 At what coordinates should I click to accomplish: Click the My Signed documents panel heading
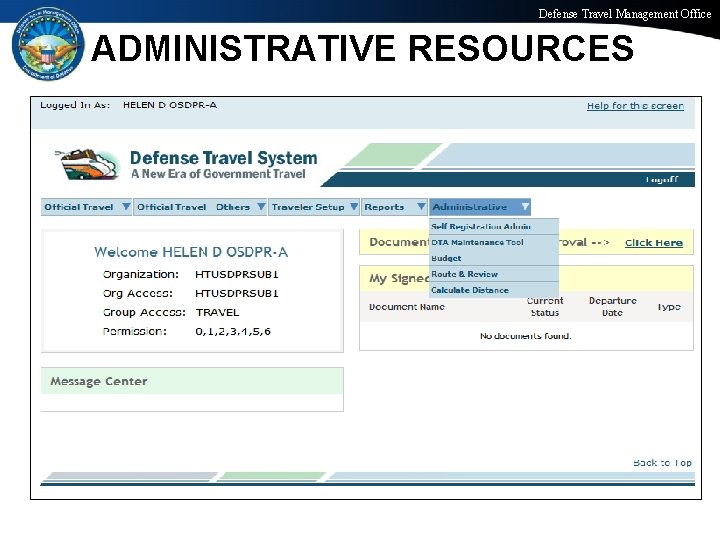(399, 279)
